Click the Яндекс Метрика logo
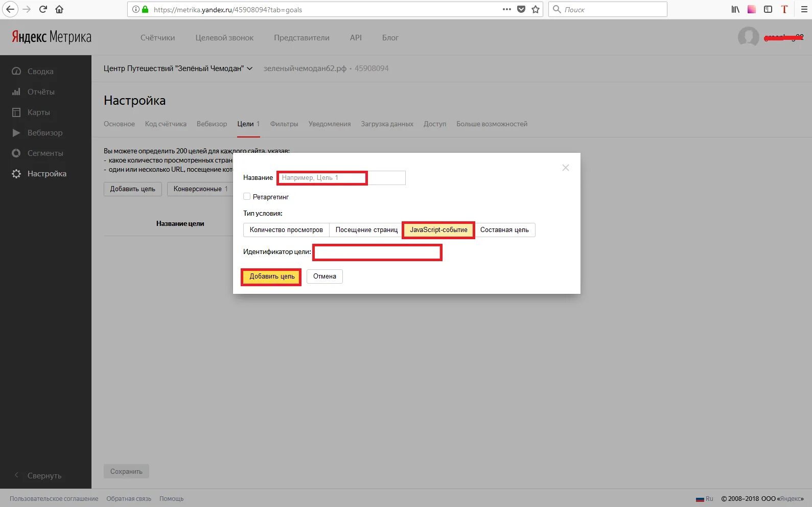This screenshot has width=812, height=507. [52, 37]
